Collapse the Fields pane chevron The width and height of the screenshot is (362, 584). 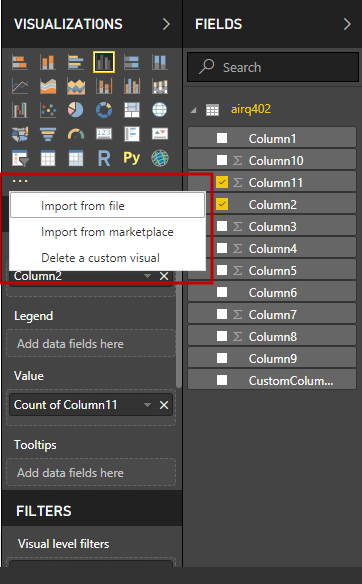point(347,24)
